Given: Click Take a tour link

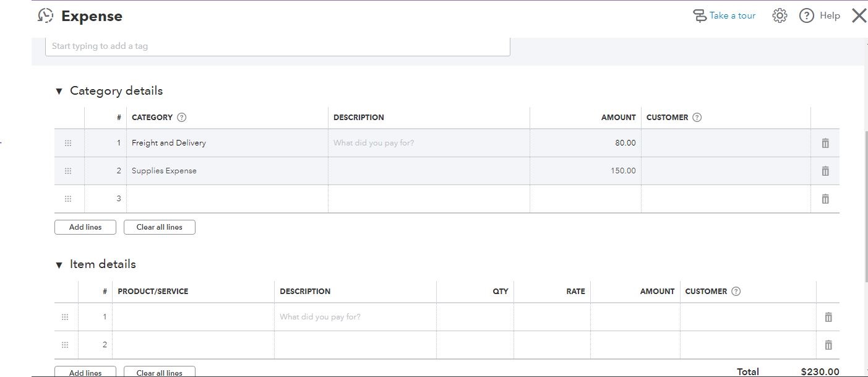Looking at the screenshot, I should pos(724,16).
